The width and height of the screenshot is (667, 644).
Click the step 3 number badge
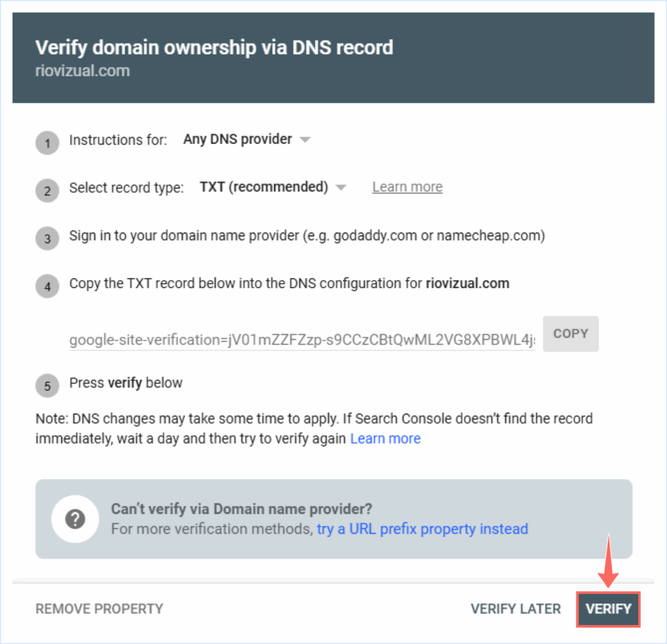point(47,238)
